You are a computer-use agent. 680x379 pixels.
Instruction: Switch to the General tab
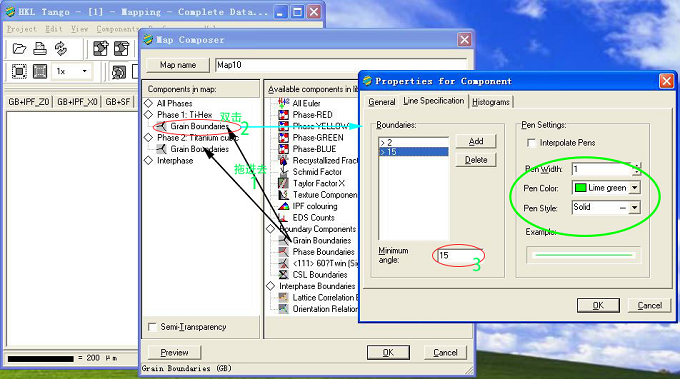point(382,102)
